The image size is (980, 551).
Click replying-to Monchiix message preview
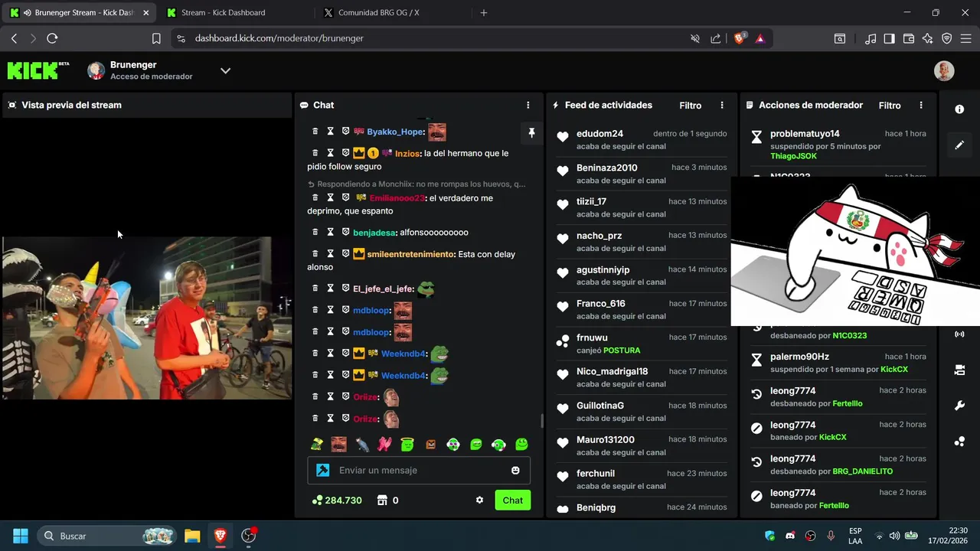[x=416, y=184]
